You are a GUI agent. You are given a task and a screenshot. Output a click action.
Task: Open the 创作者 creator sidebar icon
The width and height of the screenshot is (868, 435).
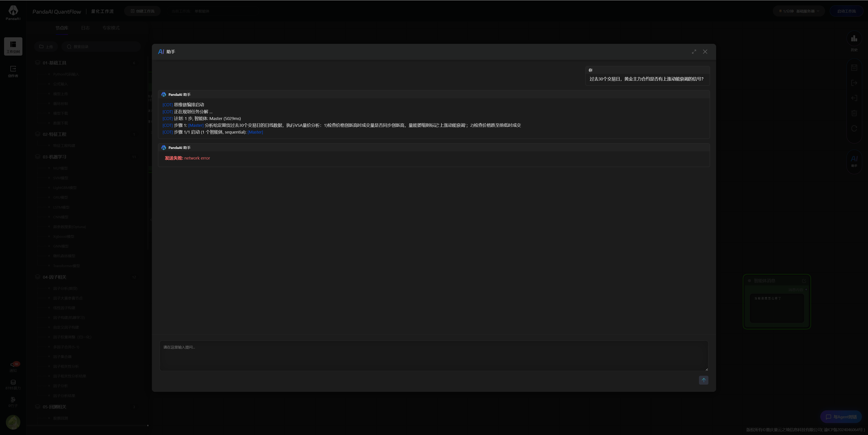13,69
